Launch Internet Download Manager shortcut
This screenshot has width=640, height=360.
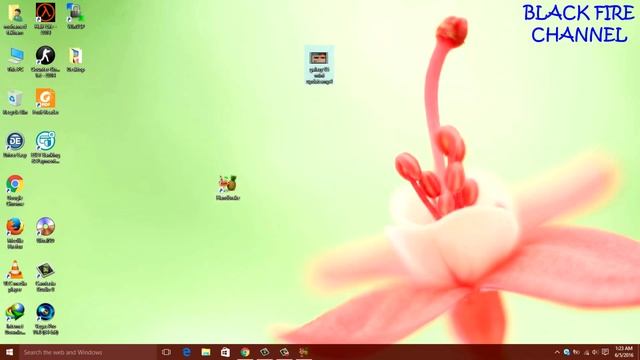(15, 319)
